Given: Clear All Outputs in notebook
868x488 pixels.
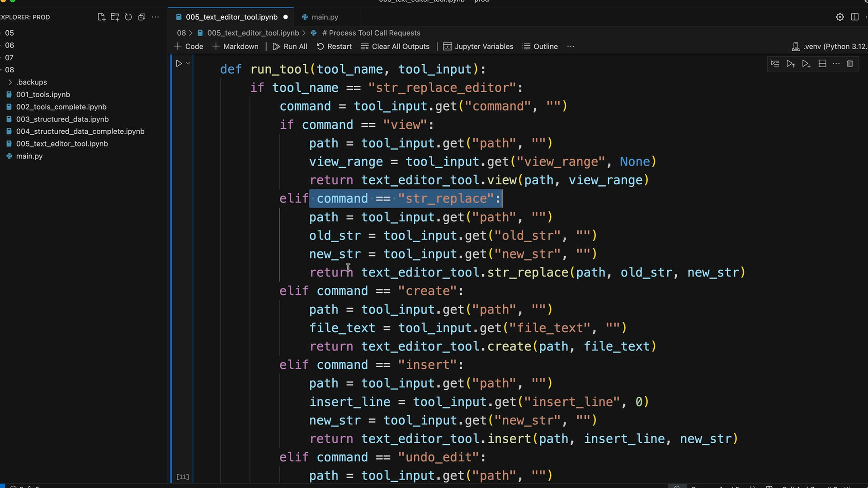Looking at the screenshot, I should pos(395,47).
